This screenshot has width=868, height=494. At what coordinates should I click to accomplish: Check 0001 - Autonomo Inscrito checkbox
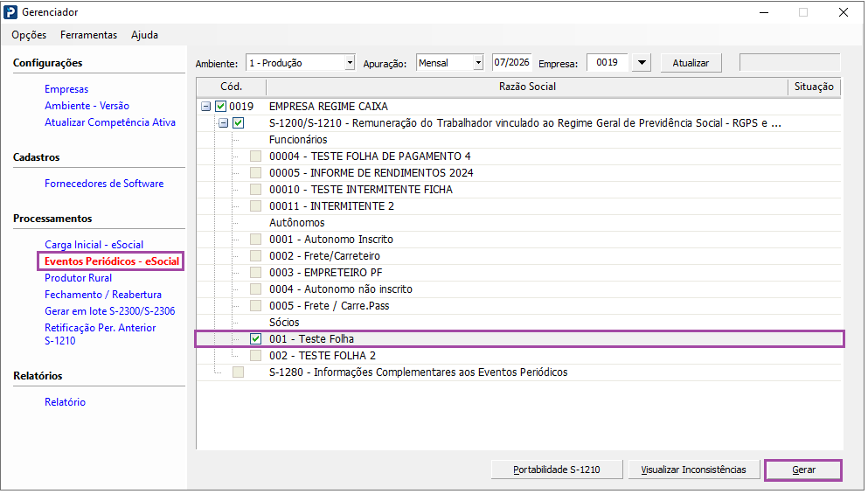pyautogui.click(x=255, y=240)
